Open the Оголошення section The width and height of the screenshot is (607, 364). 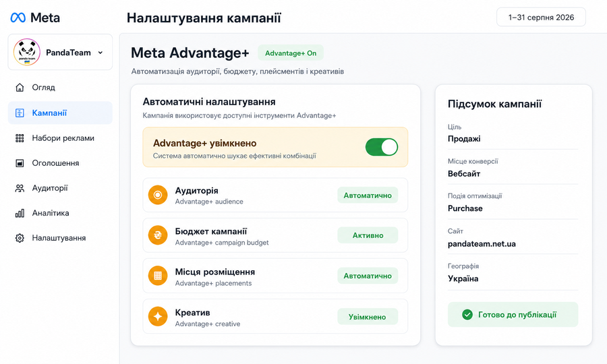60,163
